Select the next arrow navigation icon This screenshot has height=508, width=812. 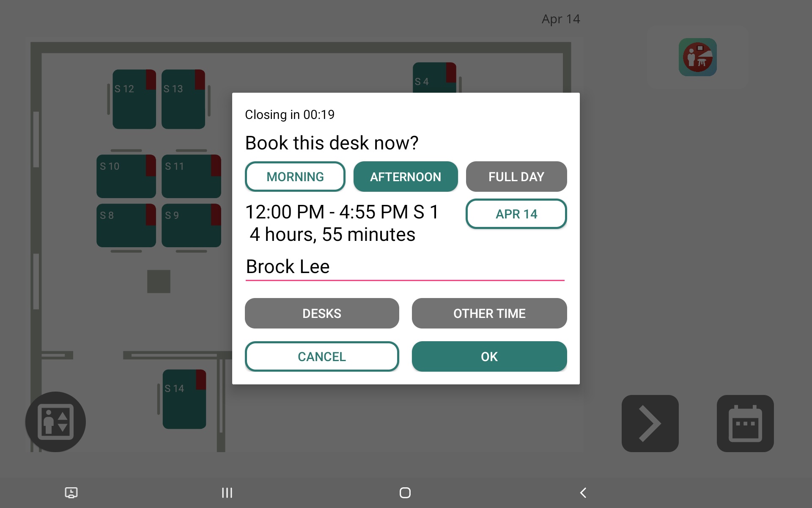[650, 423]
